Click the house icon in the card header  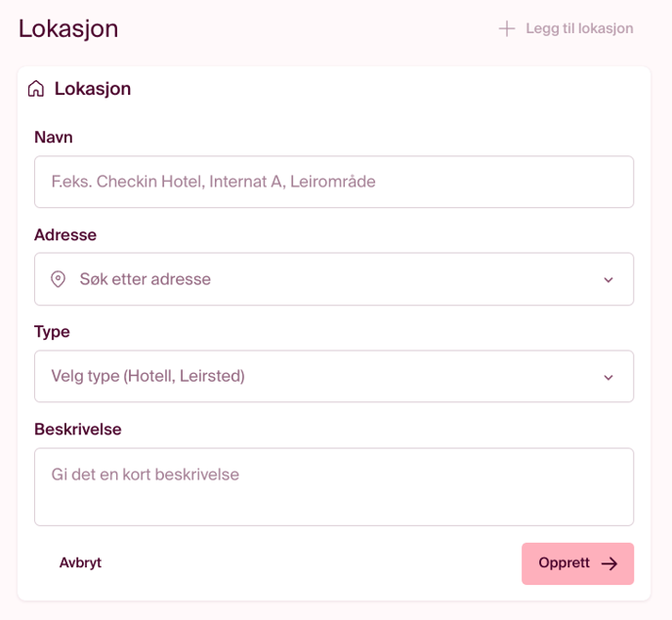36,89
